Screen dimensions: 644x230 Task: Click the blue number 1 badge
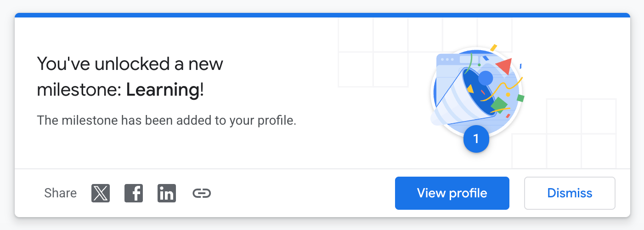[476, 139]
